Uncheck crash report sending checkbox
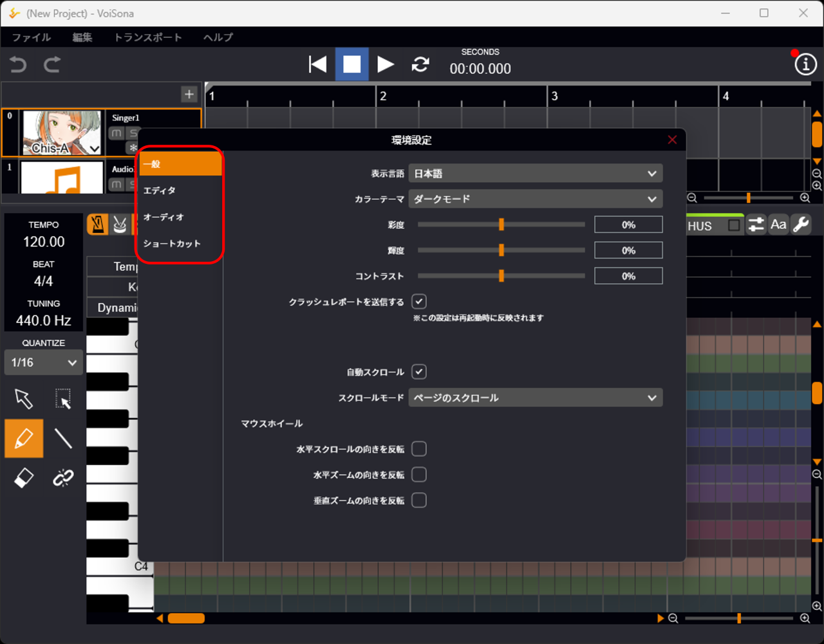Screen dimensions: 824x644 419,302
